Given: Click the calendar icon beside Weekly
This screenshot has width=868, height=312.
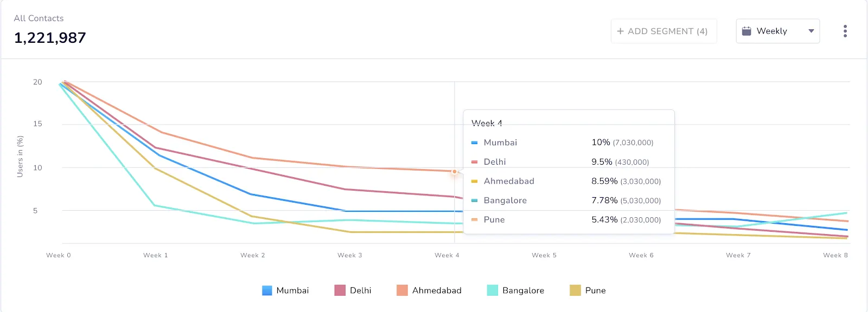Looking at the screenshot, I should (746, 31).
